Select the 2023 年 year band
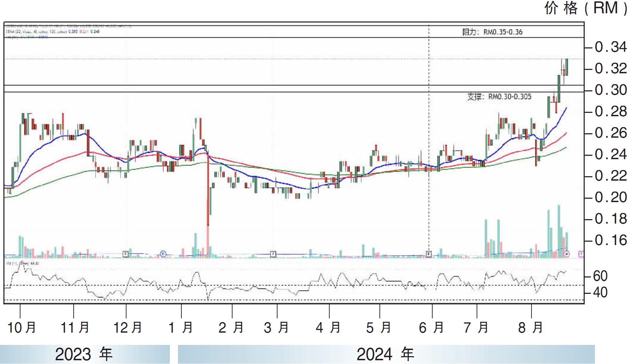The width and height of the screenshot is (629, 364). [x=84, y=354]
